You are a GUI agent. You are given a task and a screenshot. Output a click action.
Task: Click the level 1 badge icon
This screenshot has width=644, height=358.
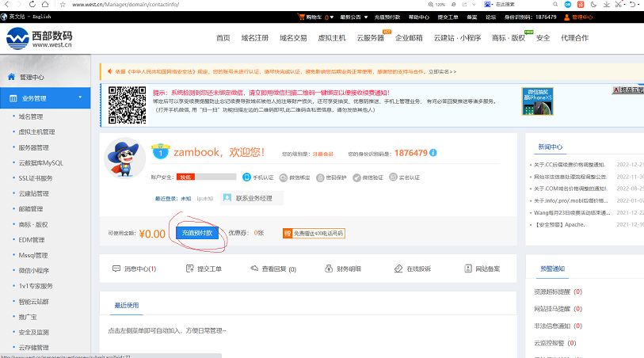click(x=161, y=151)
